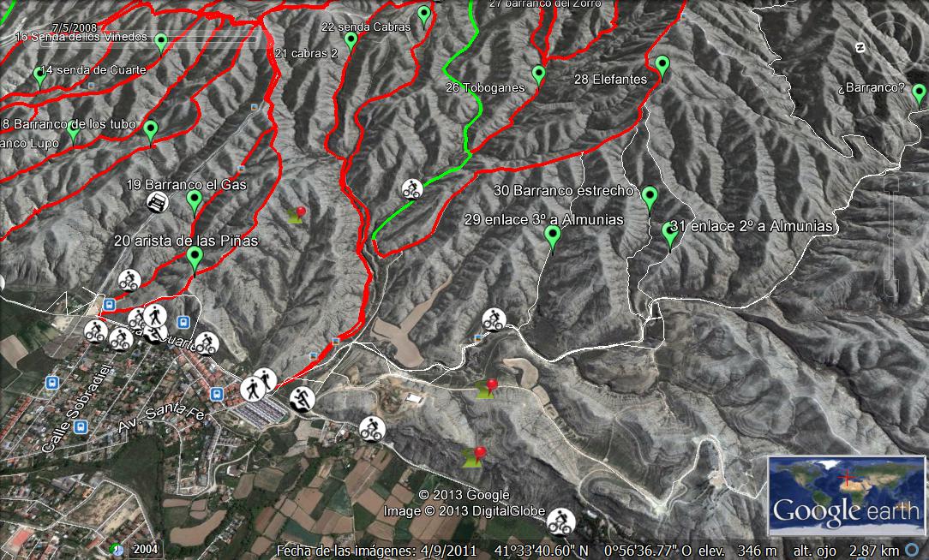Click the cycling icon on the green trail
Screen dimensions: 929x560
click(x=411, y=189)
